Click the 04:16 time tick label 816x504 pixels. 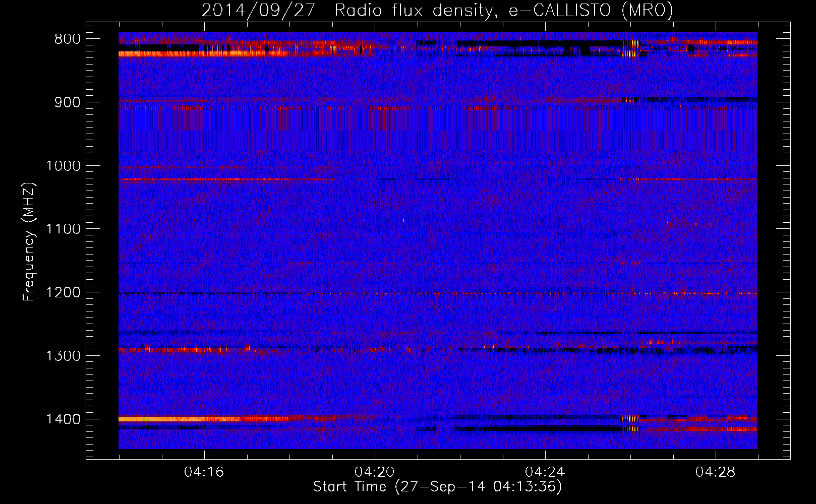(x=204, y=472)
